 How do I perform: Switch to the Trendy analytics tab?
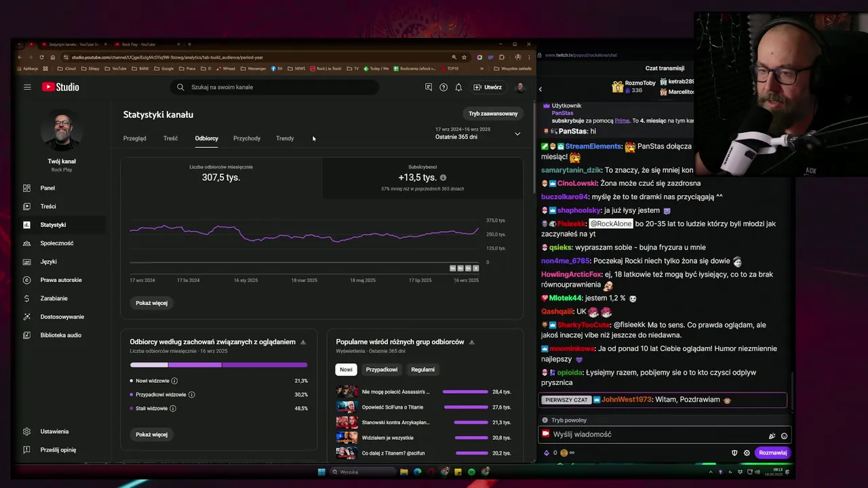pyautogui.click(x=285, y=138)
